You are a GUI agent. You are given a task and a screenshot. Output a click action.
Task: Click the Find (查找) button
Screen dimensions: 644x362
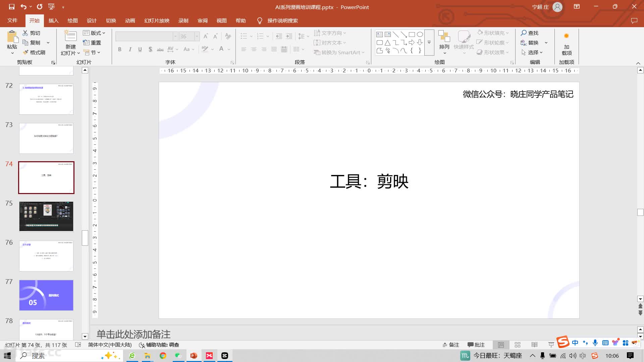click(x=530, y=33)
